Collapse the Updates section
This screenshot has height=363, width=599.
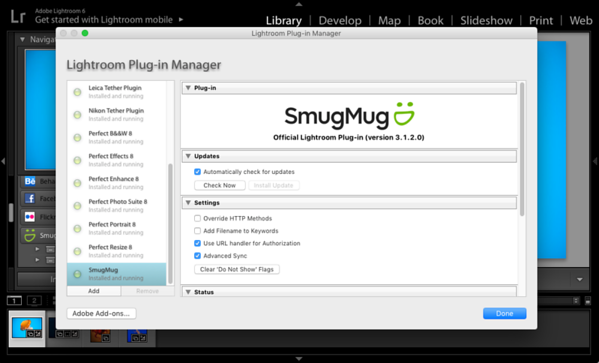[188, 156]
